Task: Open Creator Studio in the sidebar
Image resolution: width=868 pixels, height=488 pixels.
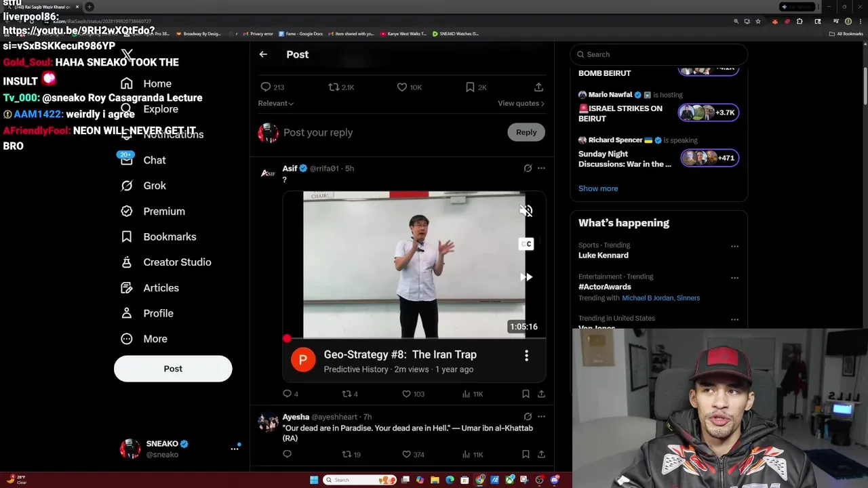Action: (x=165, y=262)
